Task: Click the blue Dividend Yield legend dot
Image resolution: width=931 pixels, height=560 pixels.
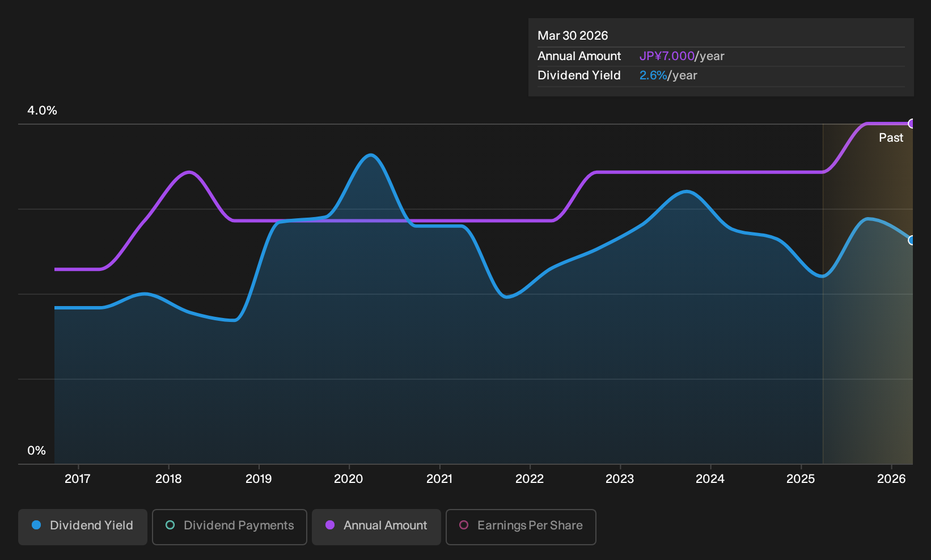Action: point(36,525)
